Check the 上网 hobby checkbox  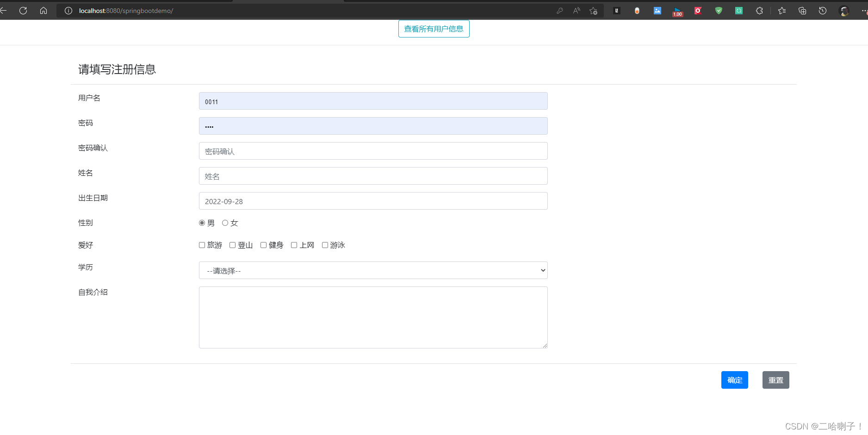click(x=294, y=245)
